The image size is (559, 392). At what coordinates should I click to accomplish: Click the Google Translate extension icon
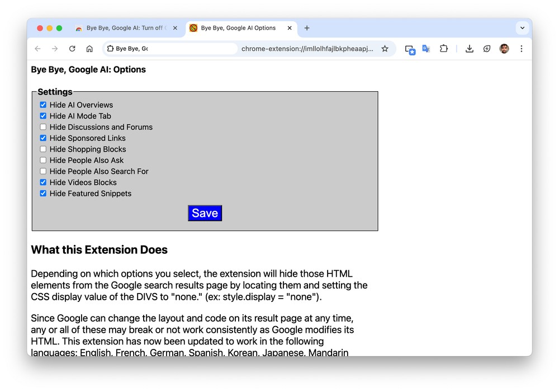[426, 49]
